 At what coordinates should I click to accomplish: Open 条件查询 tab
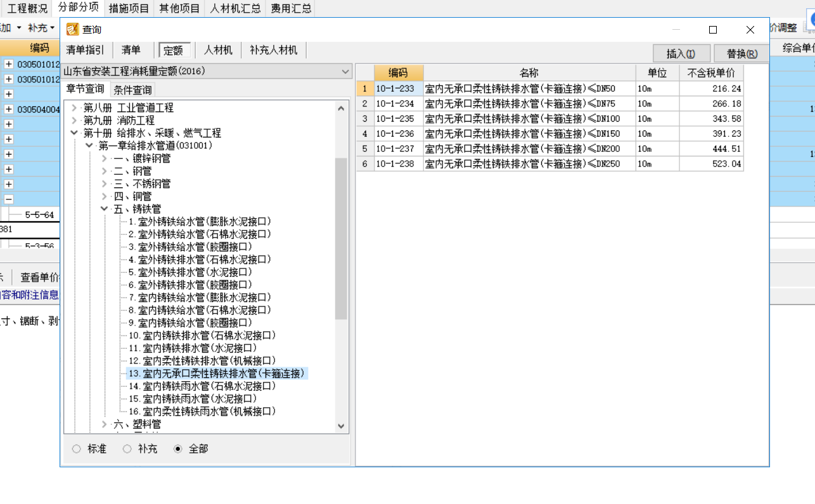[x=132, y=90]
